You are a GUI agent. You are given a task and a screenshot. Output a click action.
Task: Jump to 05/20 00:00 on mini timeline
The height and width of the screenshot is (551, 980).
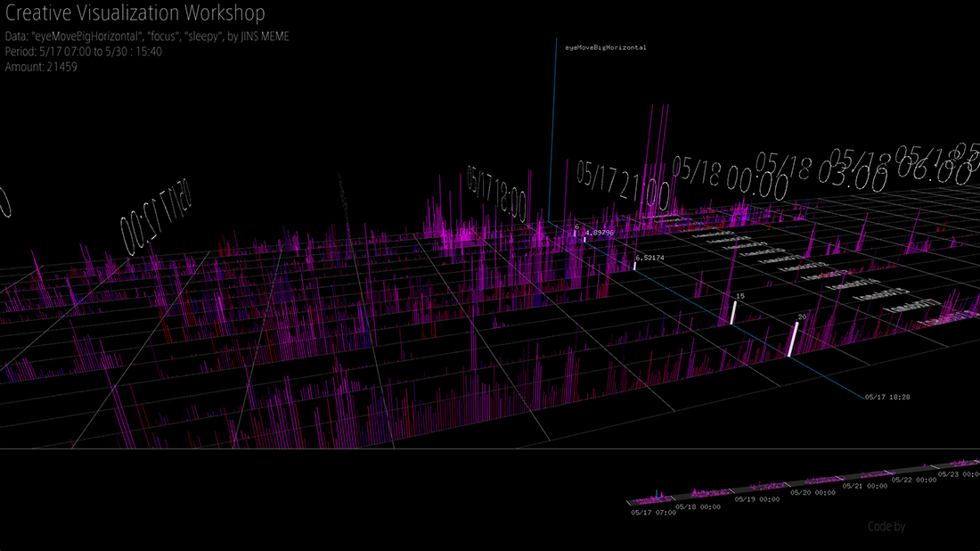point(813,492)
